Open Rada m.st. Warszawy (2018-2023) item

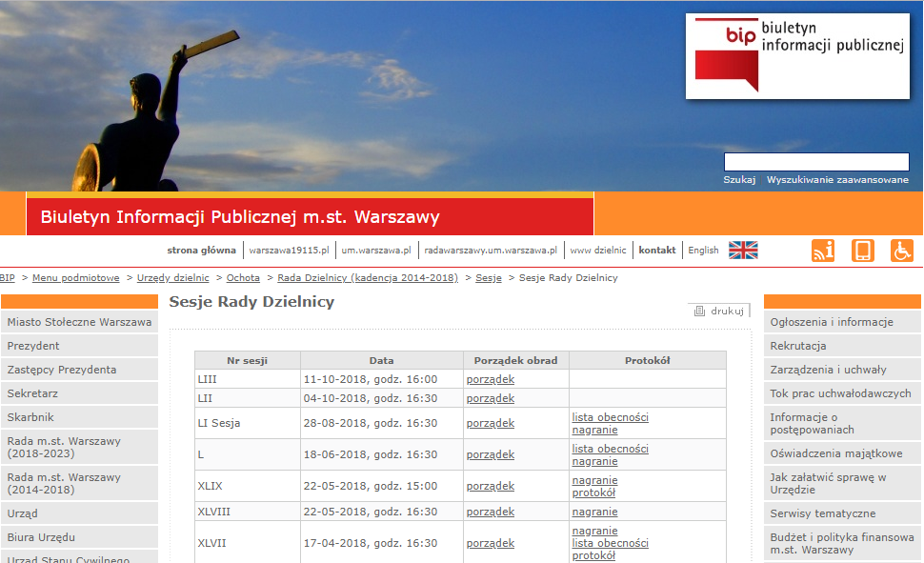80,447
